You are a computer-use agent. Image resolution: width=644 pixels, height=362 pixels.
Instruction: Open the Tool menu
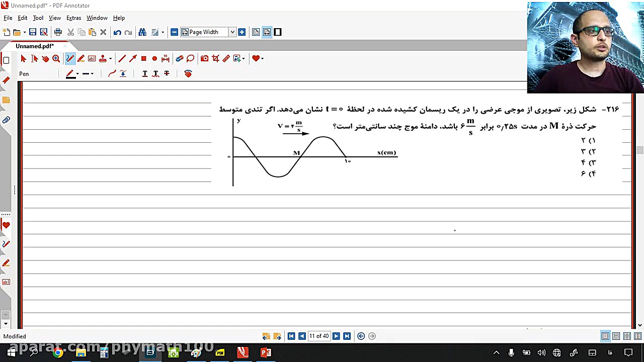pos(38,18)
